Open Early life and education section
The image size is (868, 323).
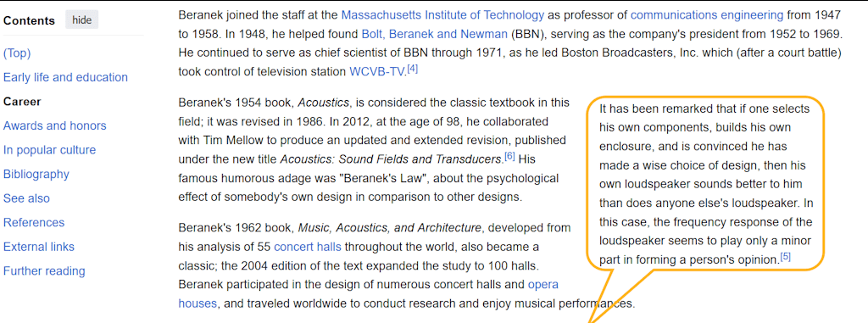tap(65, 77)
